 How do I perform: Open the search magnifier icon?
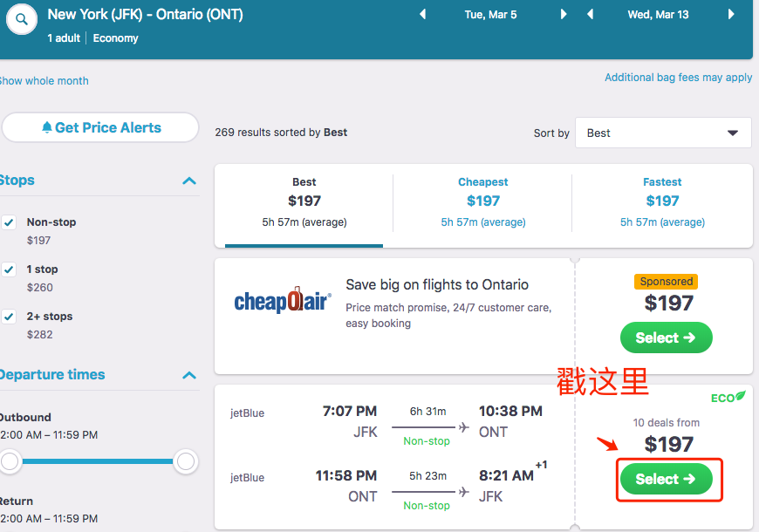(x=21, y=19)
